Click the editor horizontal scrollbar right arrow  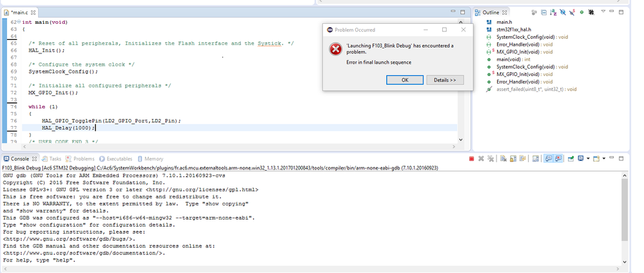tap(454, 147)
